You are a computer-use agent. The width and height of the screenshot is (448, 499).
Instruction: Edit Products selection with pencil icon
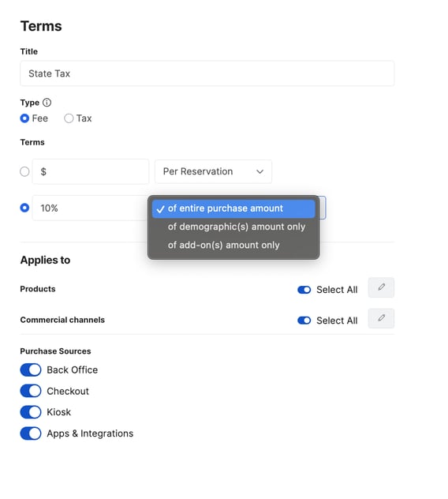click(x=381, y=287)
